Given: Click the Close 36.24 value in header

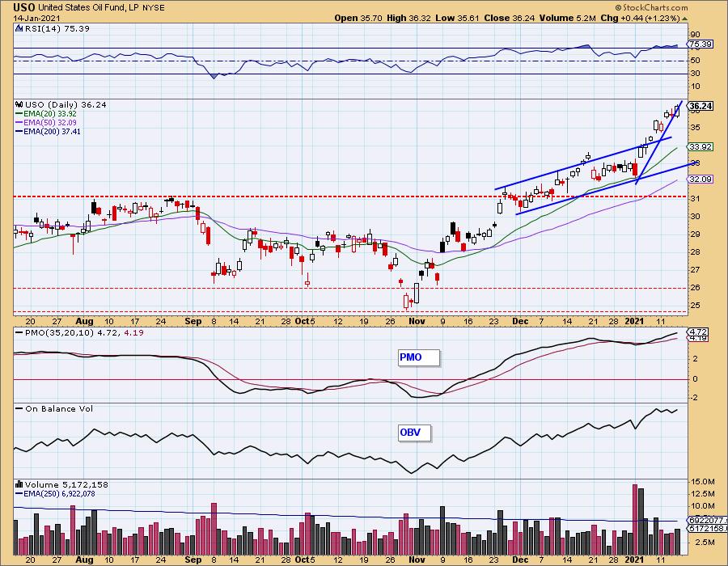Looking at the screenshot, I should pos(510,19).
